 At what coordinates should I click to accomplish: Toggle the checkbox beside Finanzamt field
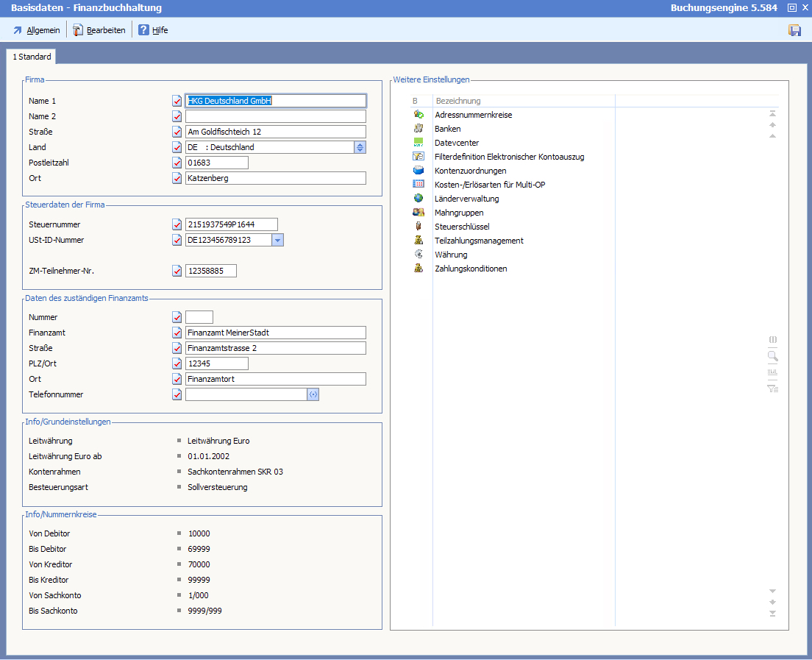(x=177, y=333)
